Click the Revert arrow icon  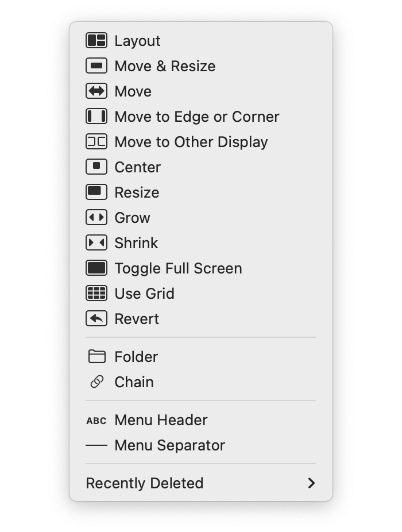(96, 319)
